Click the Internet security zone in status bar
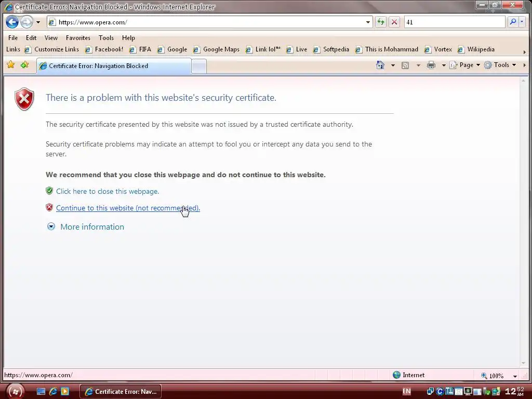 click(409, 375)
